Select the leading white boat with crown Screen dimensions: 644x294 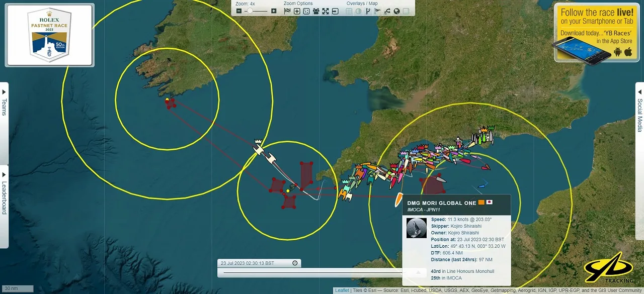pos(259,149)
